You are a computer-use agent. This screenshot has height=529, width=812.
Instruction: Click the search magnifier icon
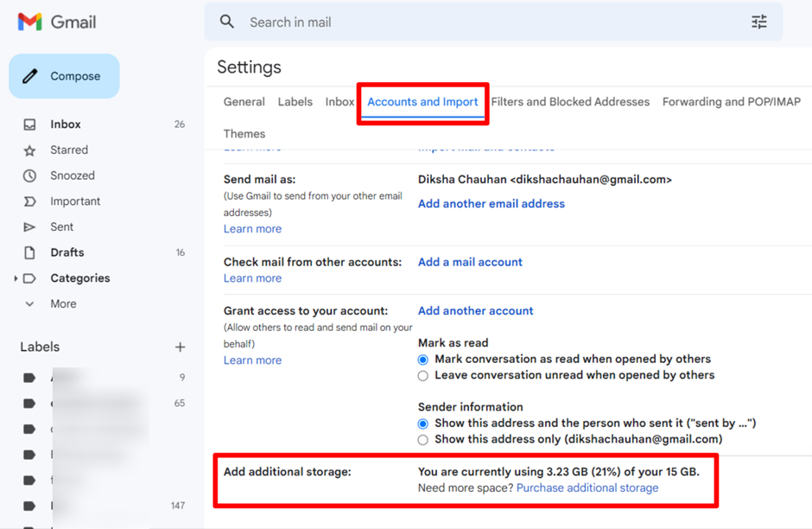click(x=227, y=22)
